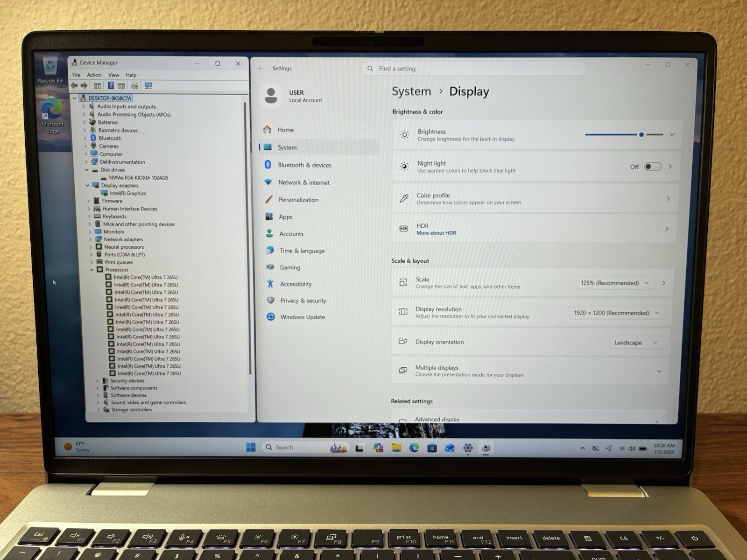The width and height of the screenshot is (747, 560).
Task: Click the volume icon in system tray
Action: 632,448
